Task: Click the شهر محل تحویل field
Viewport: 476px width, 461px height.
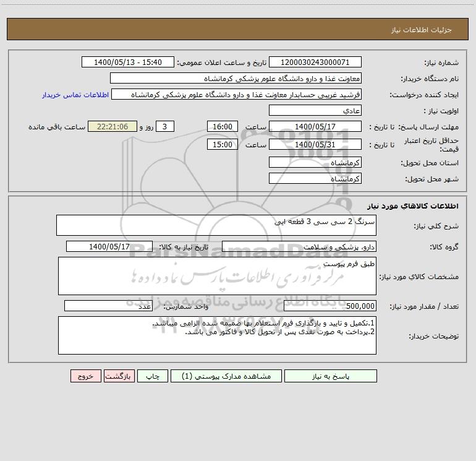Action: pyautogui.click(x=315, y=178)
